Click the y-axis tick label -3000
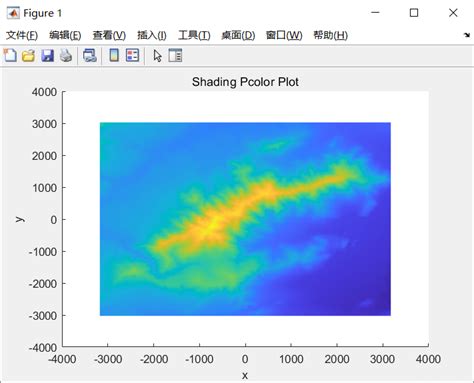This screenshot has height=383, width=474. point(42,316)
